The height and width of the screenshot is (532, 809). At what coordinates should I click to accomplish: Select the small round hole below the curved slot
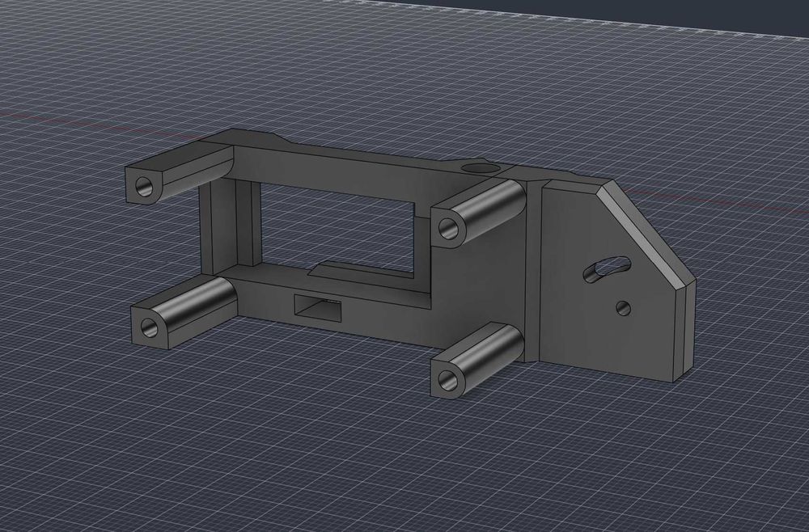pyautogui.click(x=624, y=308)
